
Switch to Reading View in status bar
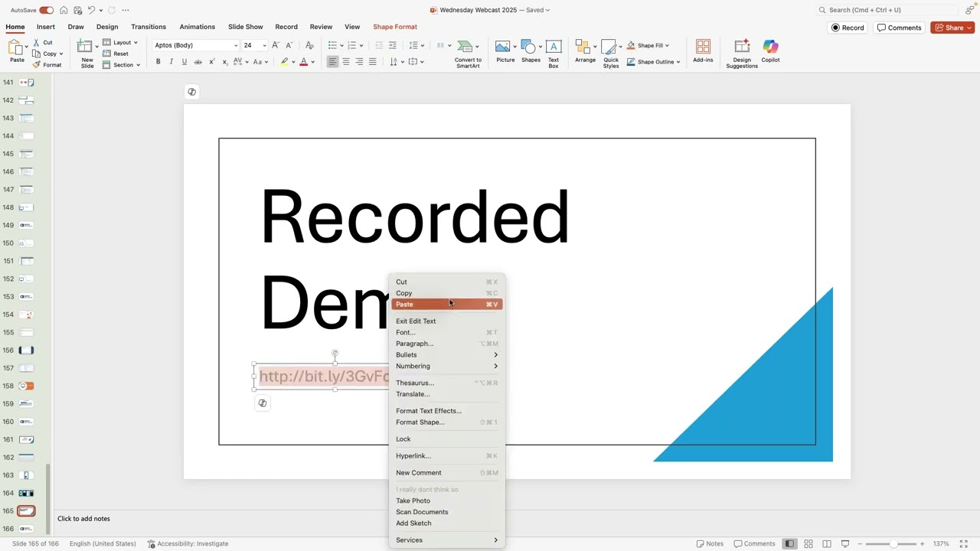pos(827,544)
